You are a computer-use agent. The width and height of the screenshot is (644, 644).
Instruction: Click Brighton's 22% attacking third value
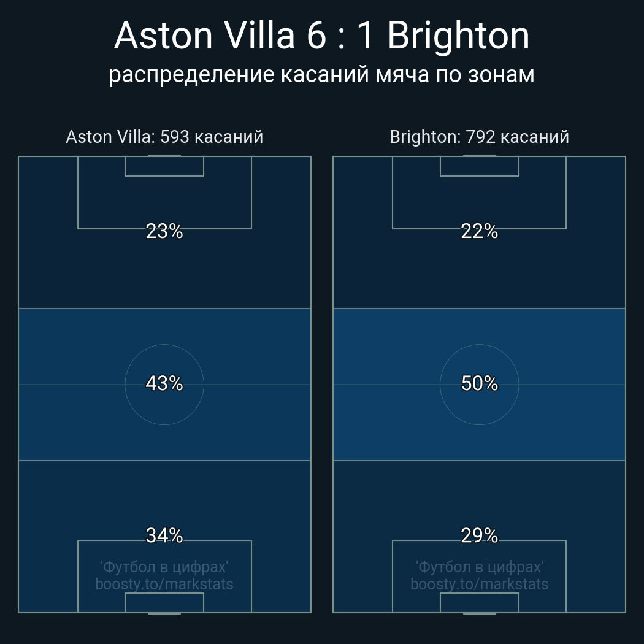point(479,231)
